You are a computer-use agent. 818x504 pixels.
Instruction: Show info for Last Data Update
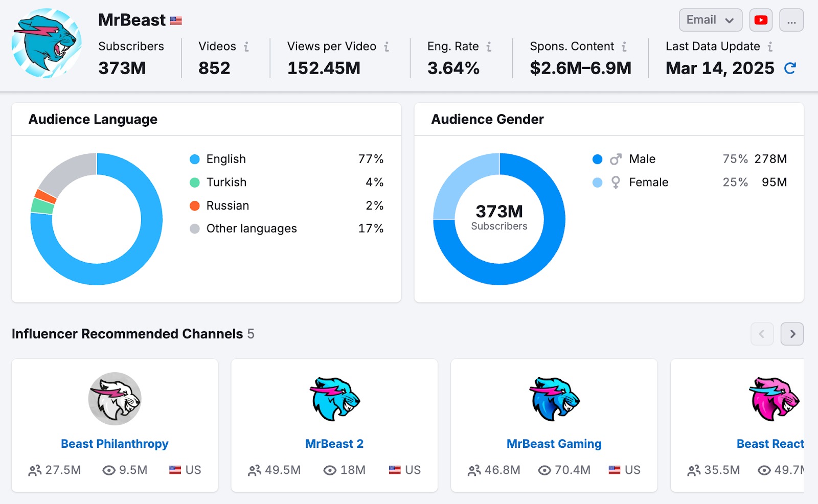tap(770, 47)
